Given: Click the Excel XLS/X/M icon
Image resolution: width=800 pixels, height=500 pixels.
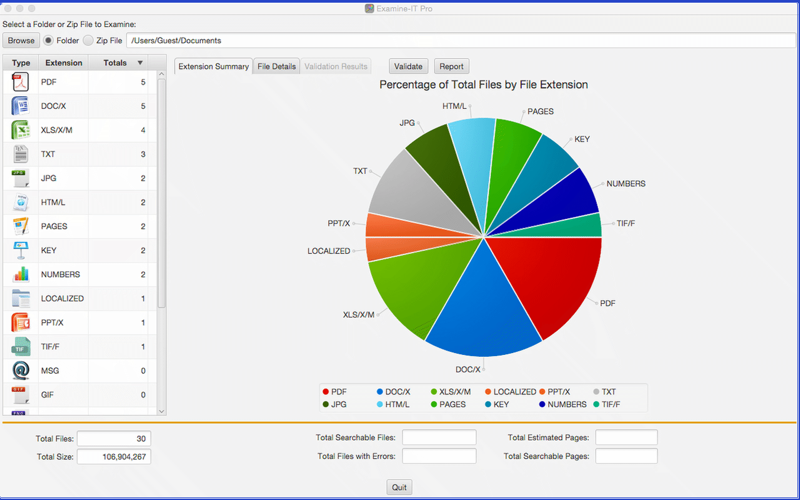Looking at the screenshot, I should [20, 130].
